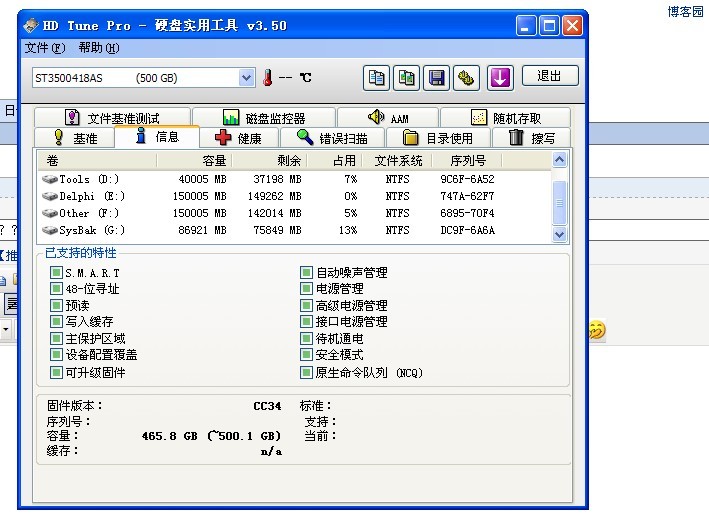Viewport: 709px width, 532px height.
Task: Toggle the 安全模式 checkbox
Action: 306,354
